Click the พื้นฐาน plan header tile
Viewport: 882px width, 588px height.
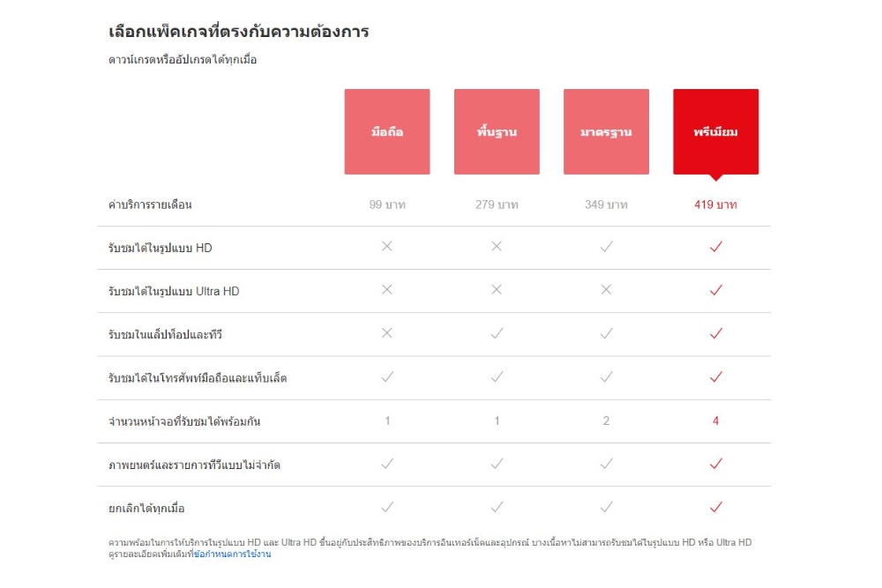497,130
